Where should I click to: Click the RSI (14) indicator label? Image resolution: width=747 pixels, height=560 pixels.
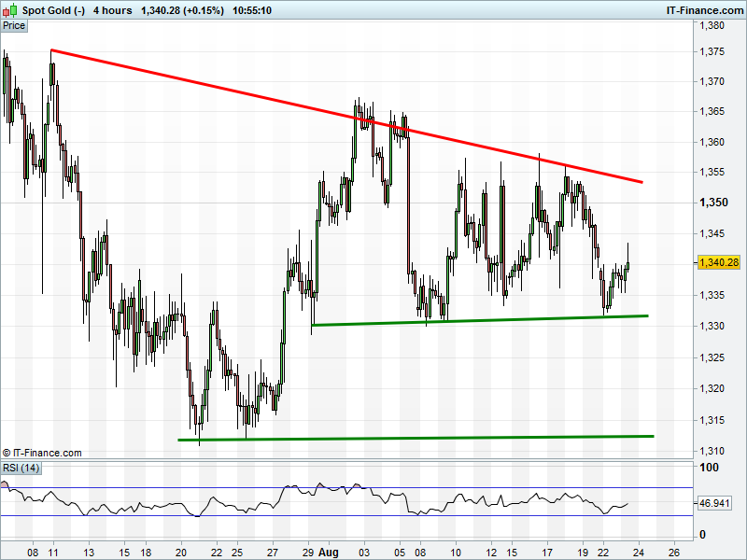21,469
